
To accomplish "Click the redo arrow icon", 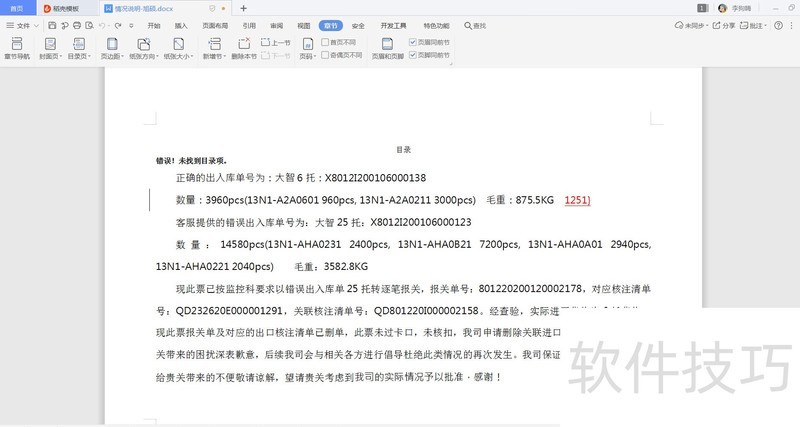I will 118,26.
